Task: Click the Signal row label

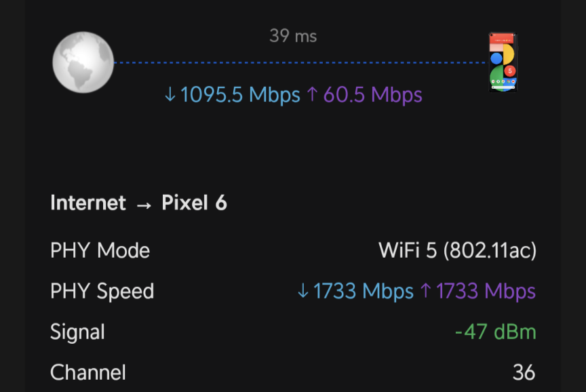Action: coord(78,332)
